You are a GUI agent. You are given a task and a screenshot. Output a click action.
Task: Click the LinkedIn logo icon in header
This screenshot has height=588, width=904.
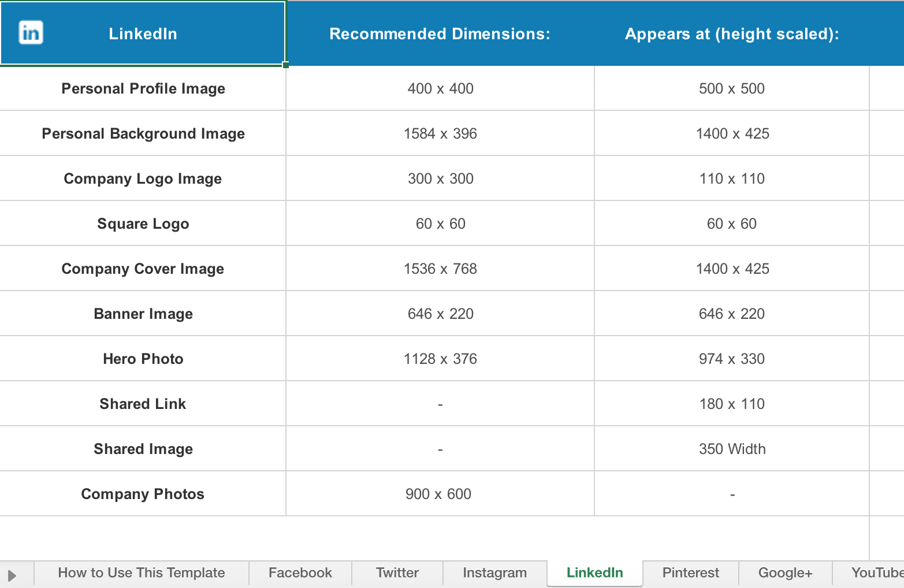point(31,32)
